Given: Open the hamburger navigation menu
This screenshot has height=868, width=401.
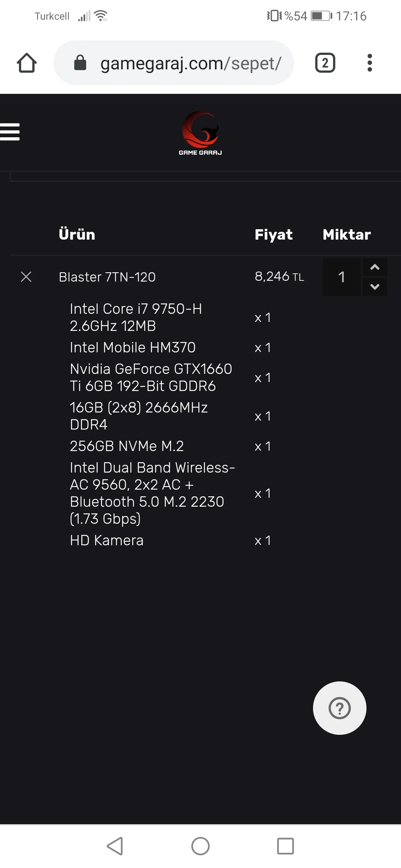Looking at the screenshot, I should pos(10,132).
